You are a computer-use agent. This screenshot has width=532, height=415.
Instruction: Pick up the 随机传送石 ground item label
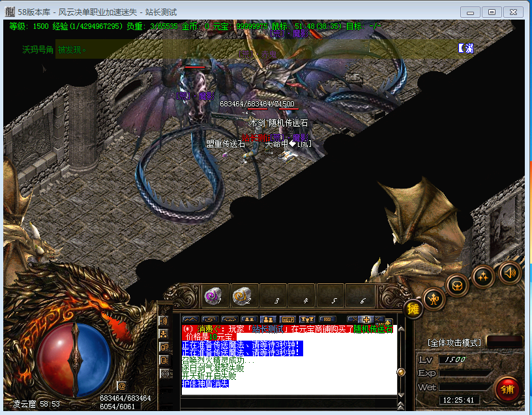coord(288,123)
